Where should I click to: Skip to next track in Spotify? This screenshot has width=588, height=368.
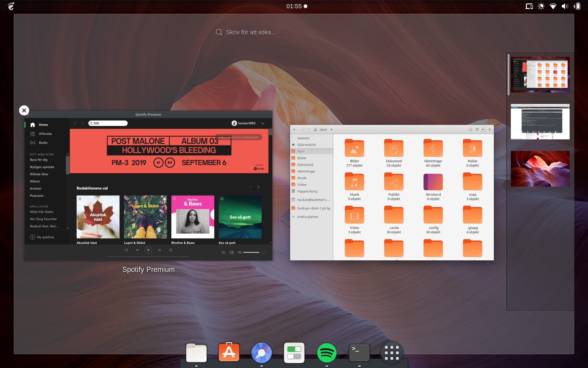click(160, 250)
